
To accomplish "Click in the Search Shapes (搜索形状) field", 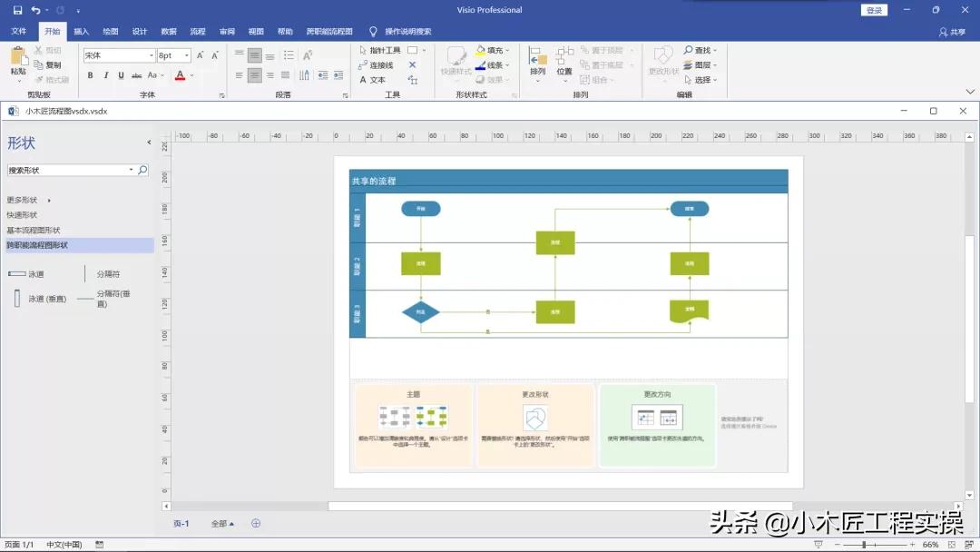I will pyautogui.click(x=67, y=170).
